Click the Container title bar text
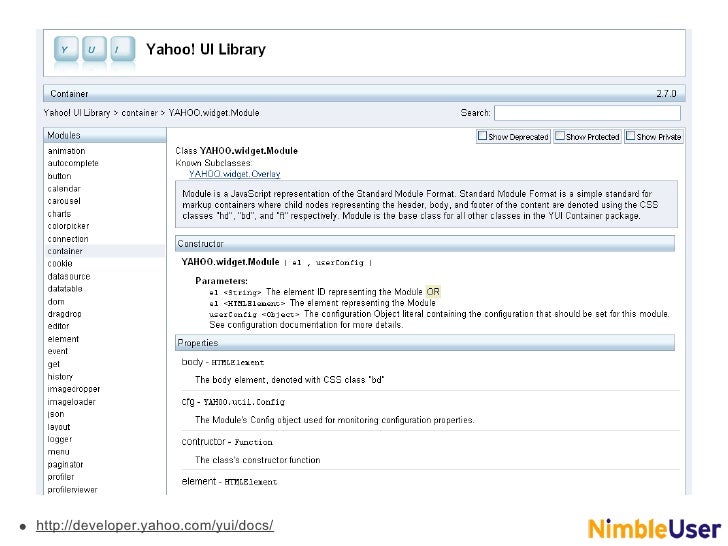This screenshot has height=546, width=728. pyautogui.click(x=69, y=94)
